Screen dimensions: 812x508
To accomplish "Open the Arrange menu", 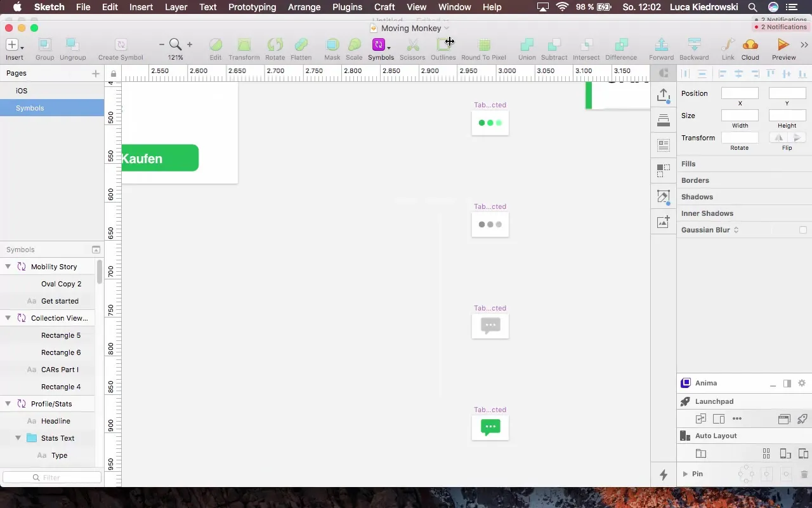I will [304, 7].
